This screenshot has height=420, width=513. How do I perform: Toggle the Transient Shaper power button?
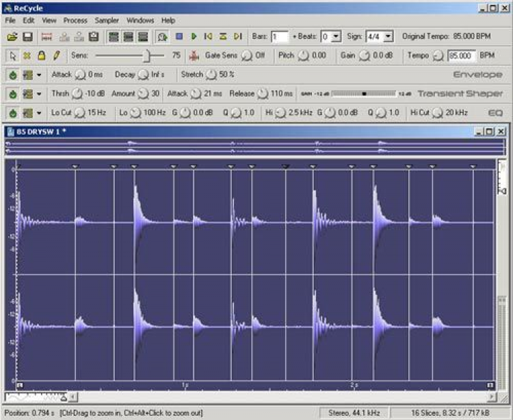pyautogui.click(x=13, y=93)
